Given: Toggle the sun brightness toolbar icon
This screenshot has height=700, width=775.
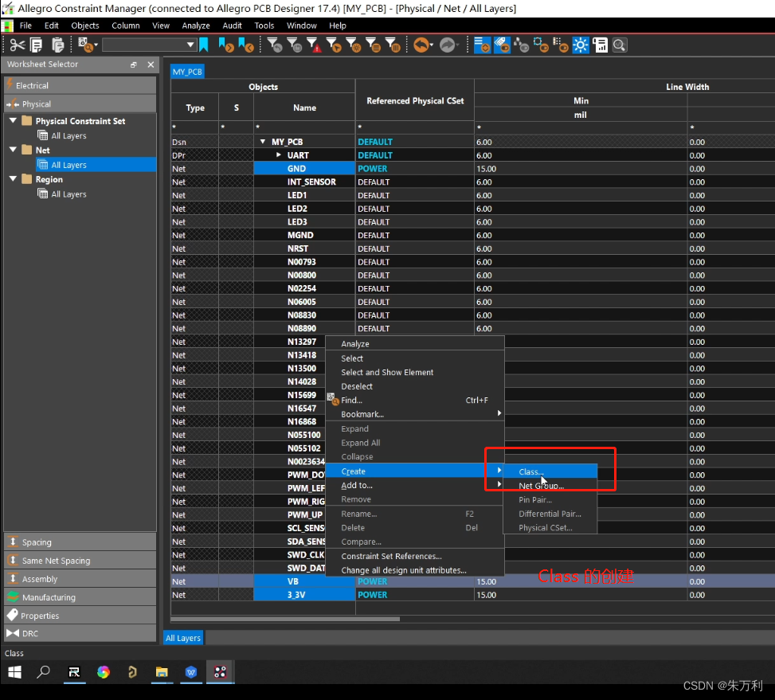Looking at the screenshot, I should pos(581,45).
